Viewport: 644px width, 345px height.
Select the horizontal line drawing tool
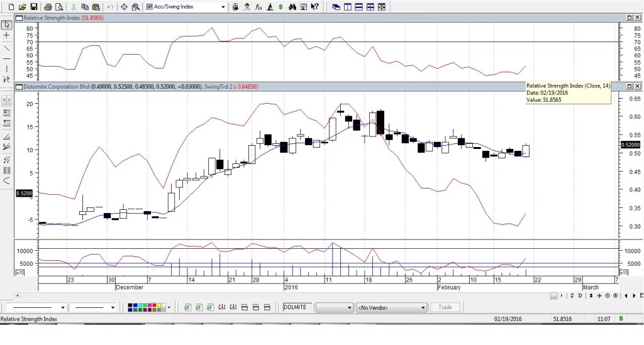(6, 59)
